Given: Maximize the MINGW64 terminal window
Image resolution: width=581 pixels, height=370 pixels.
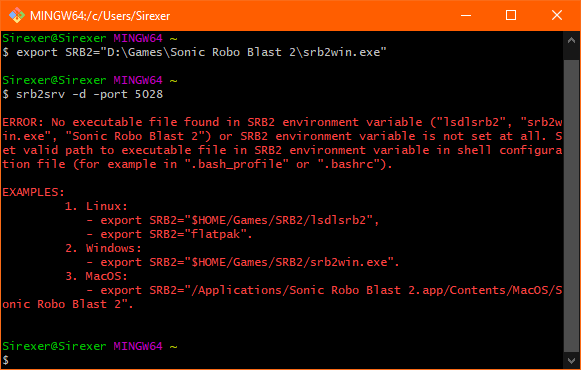Looking at the screenshot, I should [x=511, y=16].
